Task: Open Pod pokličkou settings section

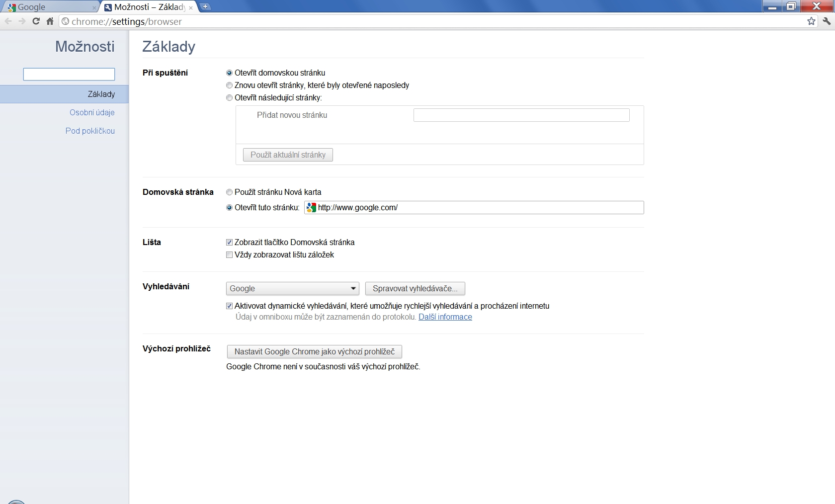Action: [x=90, y=131]
